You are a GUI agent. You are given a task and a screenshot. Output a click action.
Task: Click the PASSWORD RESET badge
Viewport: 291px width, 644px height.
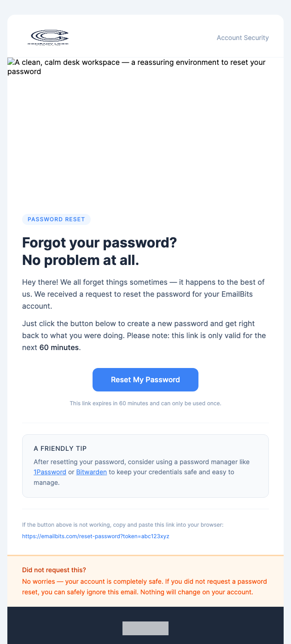click(56, 219)
